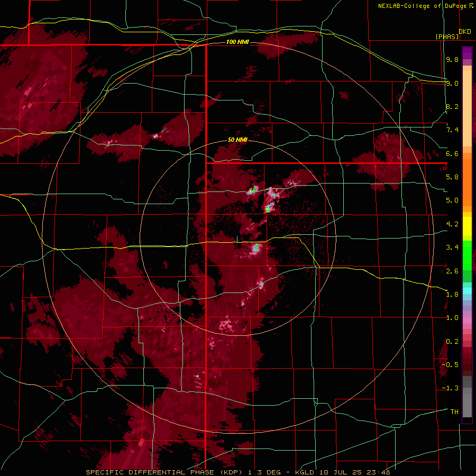Pick the cyan band of the color scale
The width and height of the screenshot is (476, 476).
point(467,291)
